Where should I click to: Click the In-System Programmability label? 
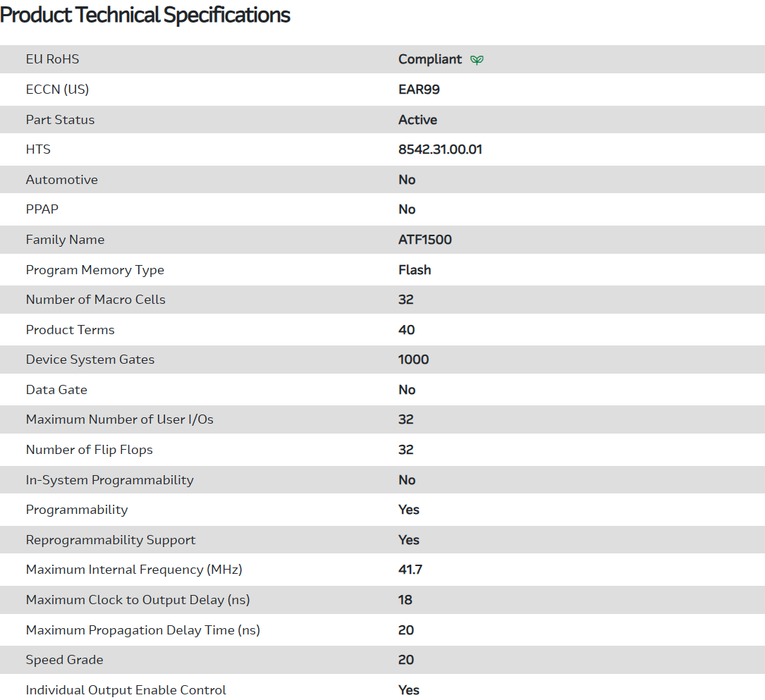(x=109, y=480)
